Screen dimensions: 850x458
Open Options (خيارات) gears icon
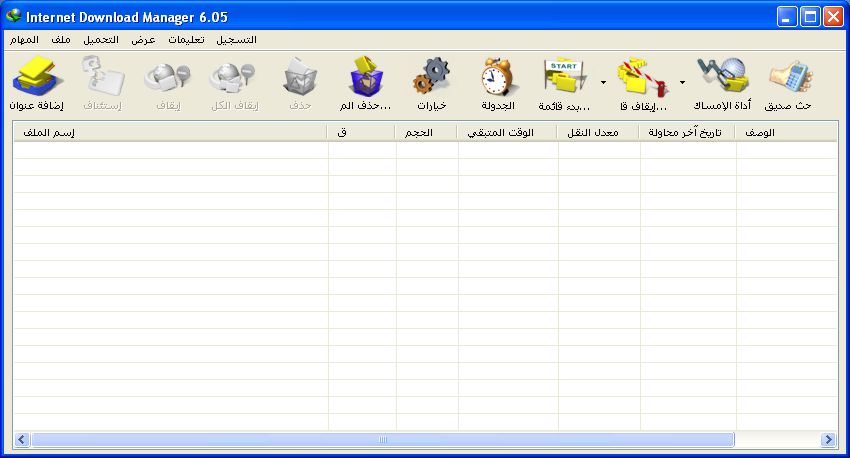coord(432,76)
